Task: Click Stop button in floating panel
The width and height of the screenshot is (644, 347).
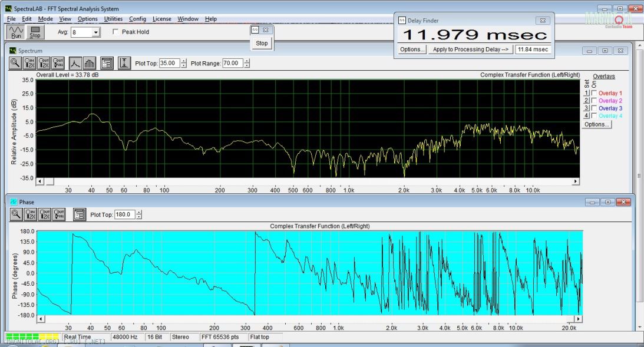Action: tap(262, 43)
